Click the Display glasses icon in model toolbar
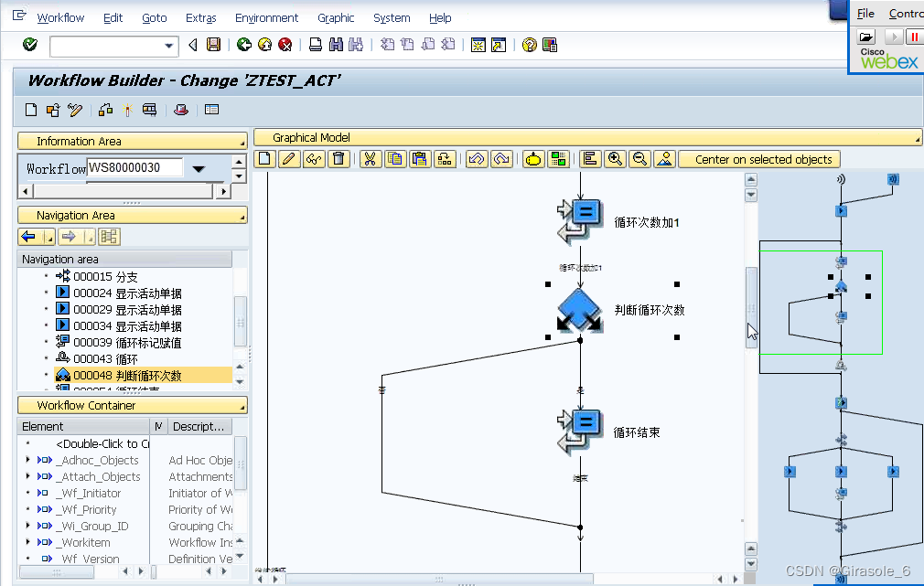Image resolution: width=924 pixels, height=586 pixels. pos(314,159)
